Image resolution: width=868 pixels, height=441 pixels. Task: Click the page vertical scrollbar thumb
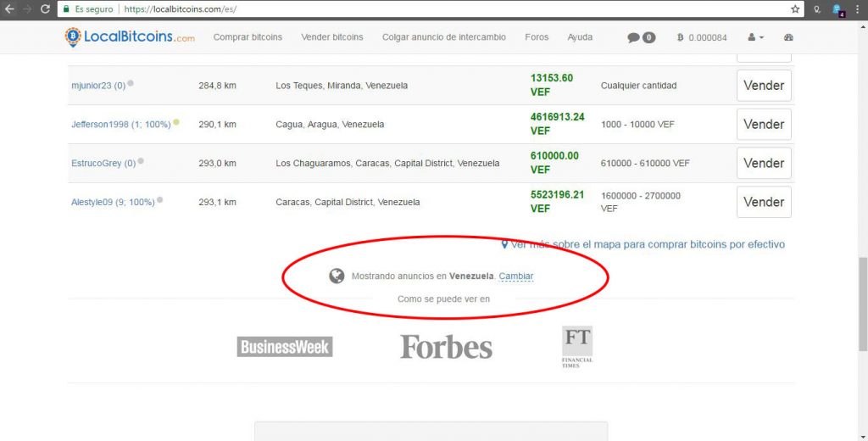pos(862,304)
